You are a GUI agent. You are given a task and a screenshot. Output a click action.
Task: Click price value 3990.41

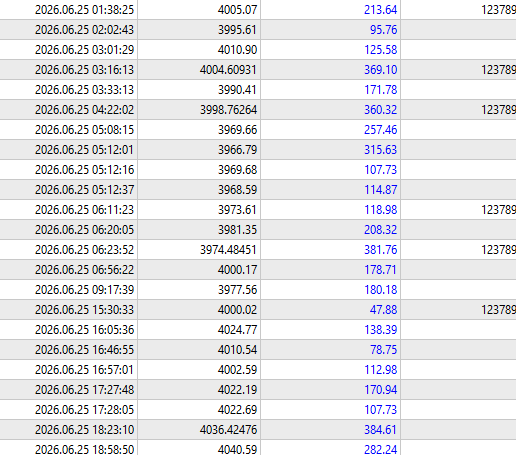[x=237, y=90]
